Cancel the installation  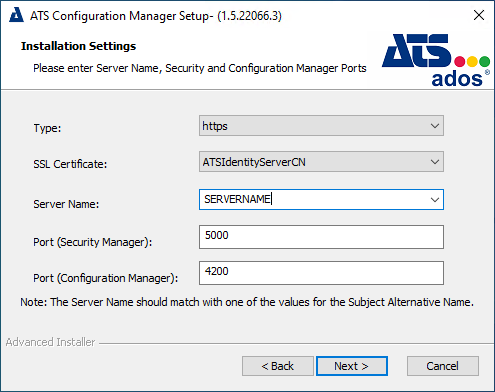[443, 366]
